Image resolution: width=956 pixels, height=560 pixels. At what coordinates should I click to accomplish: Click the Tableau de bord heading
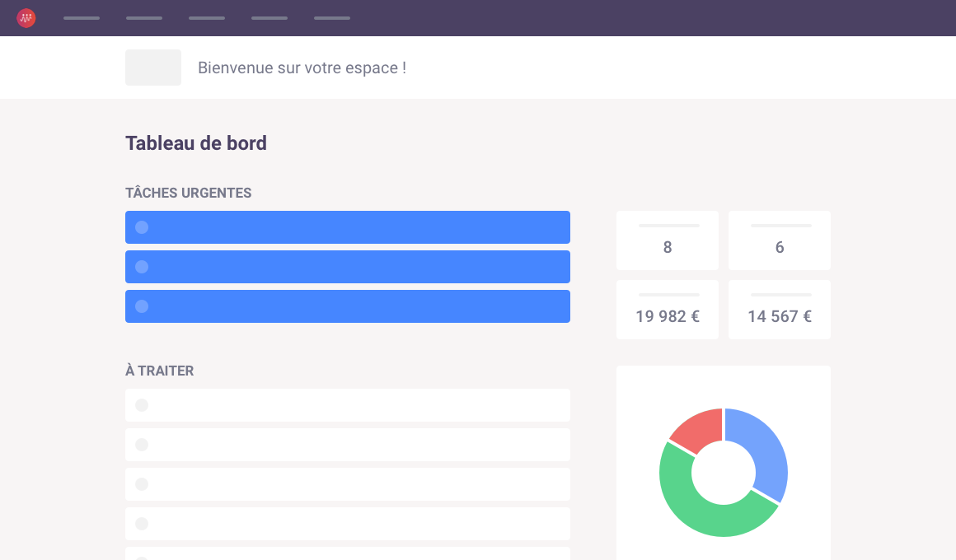pos(196,143)
